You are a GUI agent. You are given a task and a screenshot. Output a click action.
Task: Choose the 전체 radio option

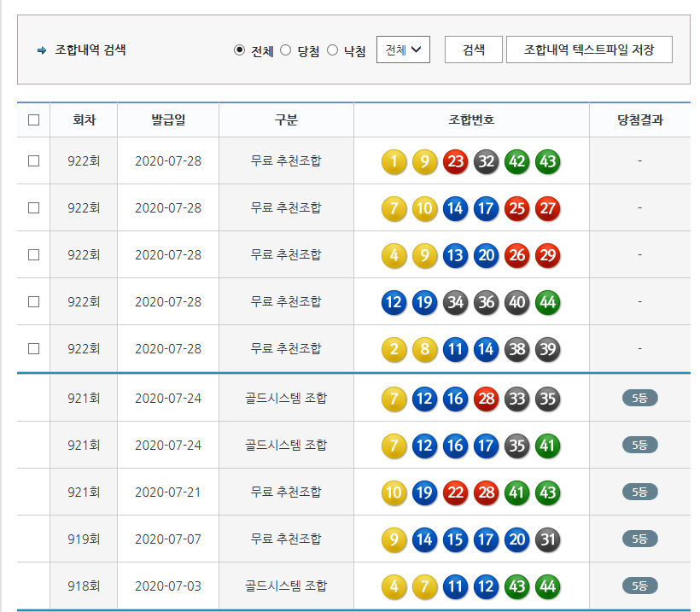240,50
